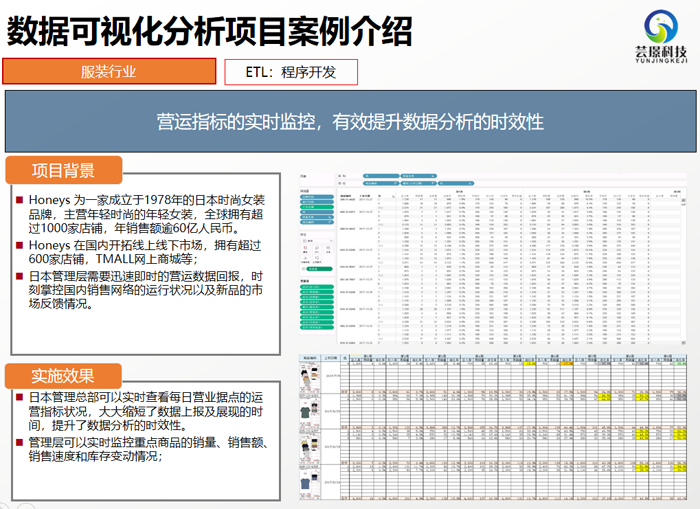Viewport: 700px width, 509px height.
Task: Click the only green pill on Filters shelf
Action: click(317, 207)
